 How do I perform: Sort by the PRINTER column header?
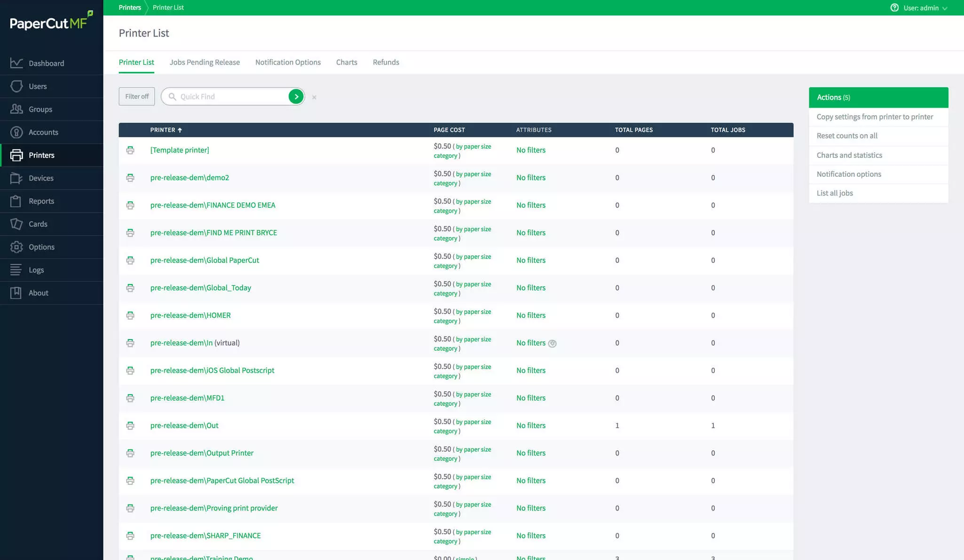pos(166,130)
